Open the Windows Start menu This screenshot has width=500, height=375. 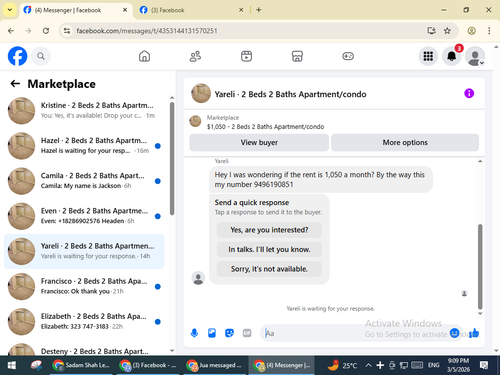pos(11,366)
